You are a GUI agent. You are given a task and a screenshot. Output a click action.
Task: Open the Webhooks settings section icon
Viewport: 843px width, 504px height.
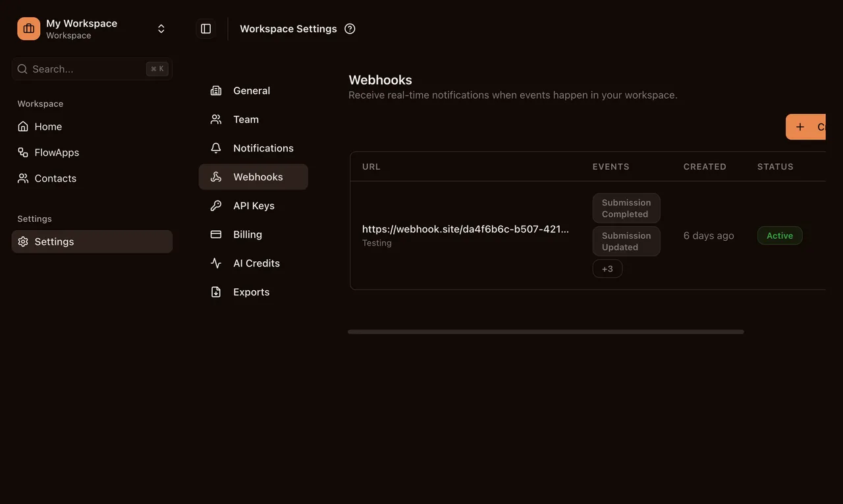tap(216, 176)
